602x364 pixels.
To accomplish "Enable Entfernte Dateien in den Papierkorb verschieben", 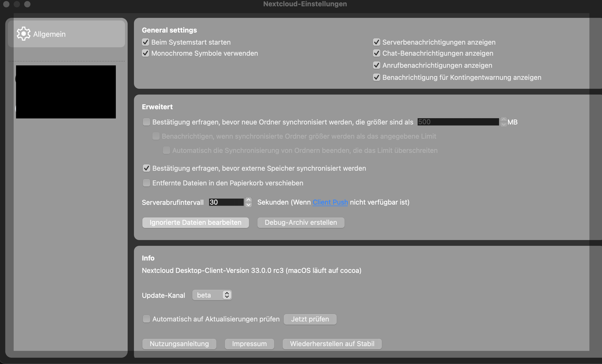I will [147, 183].
